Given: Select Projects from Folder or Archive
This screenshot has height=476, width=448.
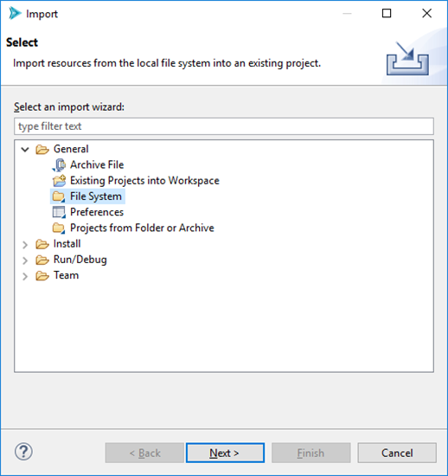Looking at the screenshot, I should tap(142, 228).
